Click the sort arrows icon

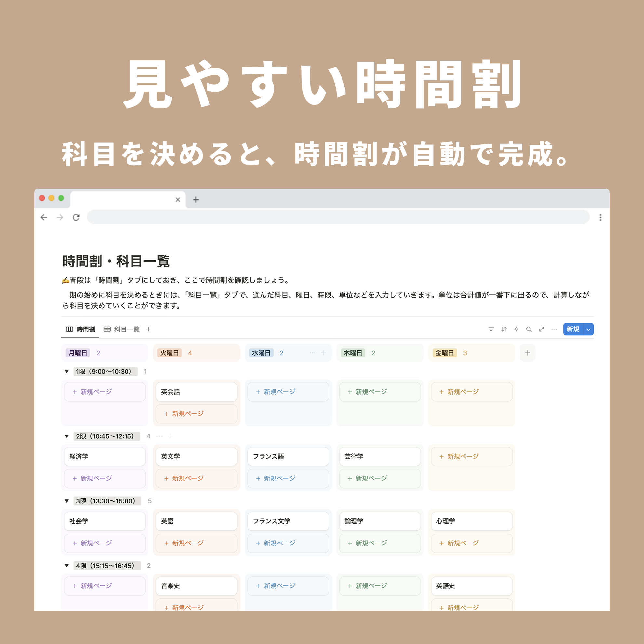[x=504, y=329]
